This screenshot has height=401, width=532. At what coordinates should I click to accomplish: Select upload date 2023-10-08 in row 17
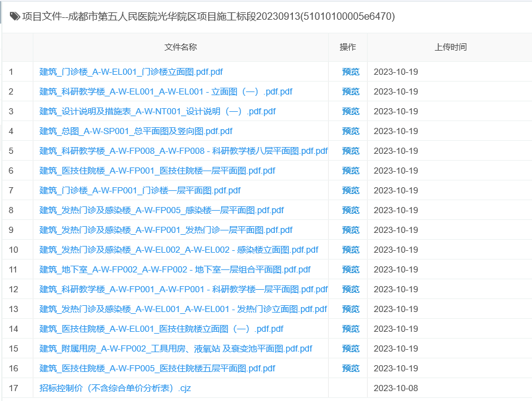click(x=395, y=388)
